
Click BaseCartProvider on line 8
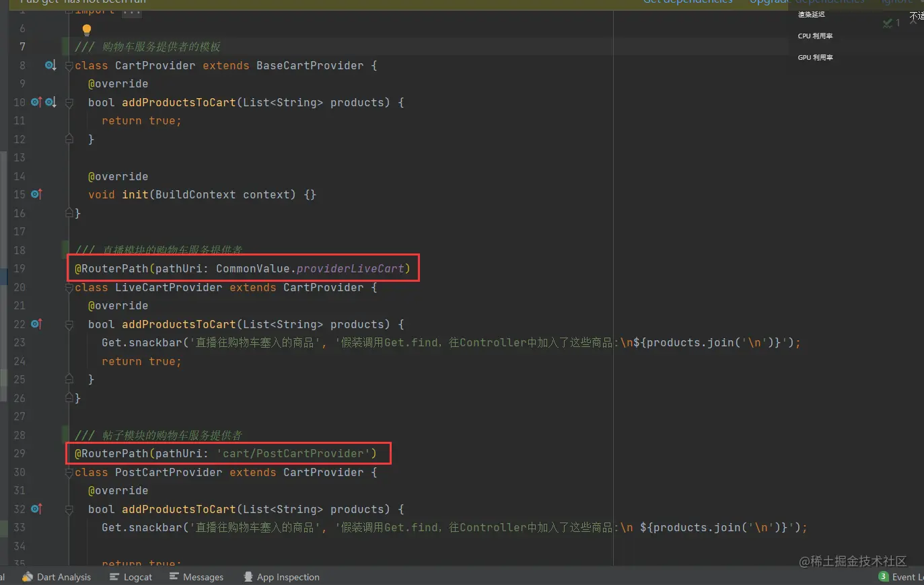310,65
